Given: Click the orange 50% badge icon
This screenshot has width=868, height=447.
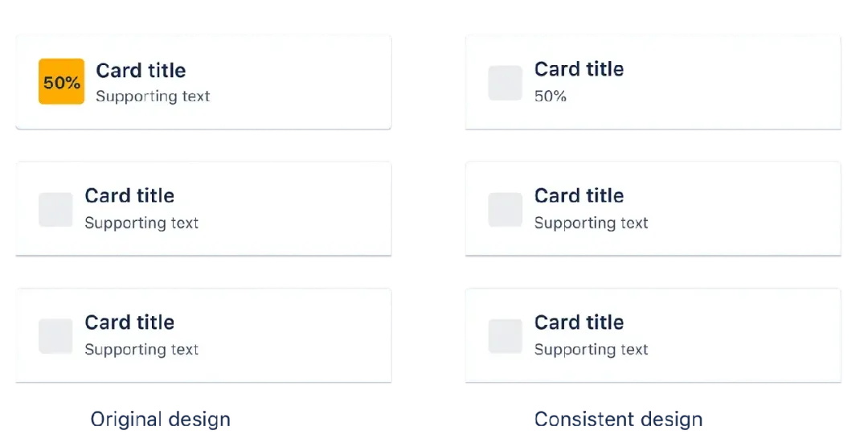Looking at the screenshot, I should coord(61,81).
